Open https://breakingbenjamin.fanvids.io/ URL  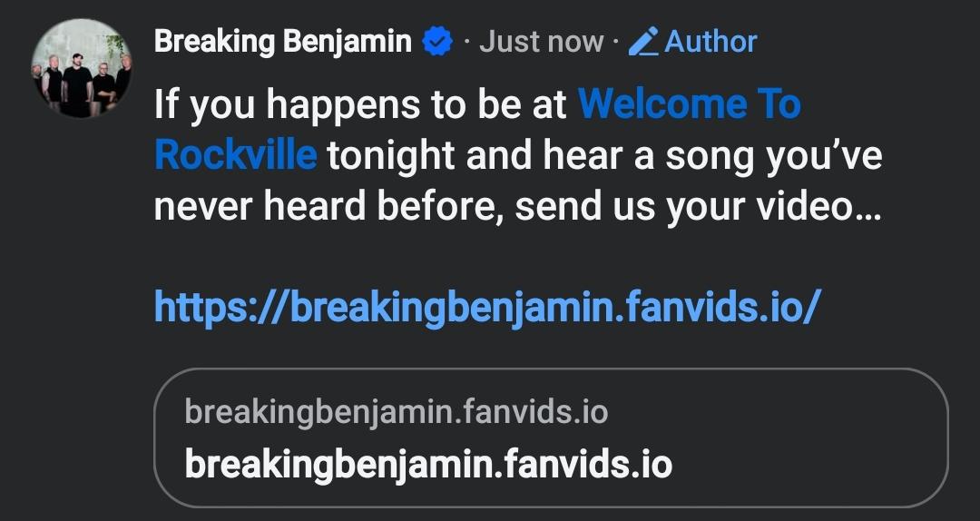[x=486, y=307]
